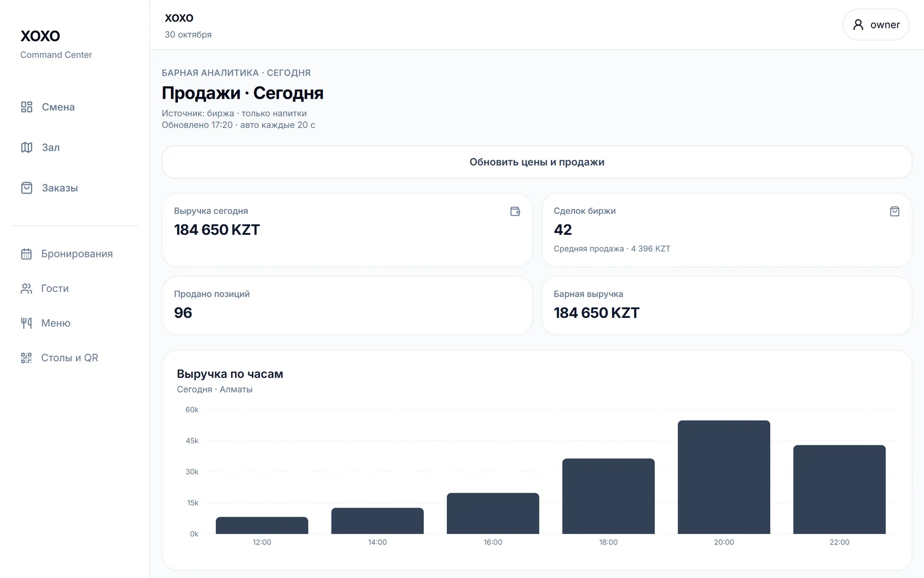
Task: Click the Выручка по часам chart title
Action: click(230, 374)
